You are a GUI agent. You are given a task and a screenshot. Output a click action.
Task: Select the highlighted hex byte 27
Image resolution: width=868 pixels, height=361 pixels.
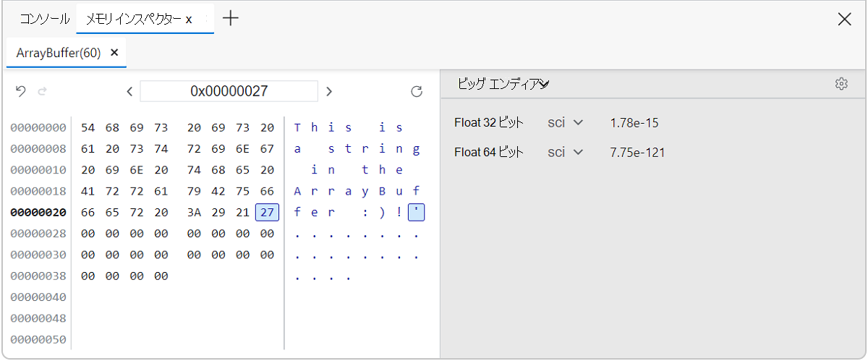(x=267, y=213)
